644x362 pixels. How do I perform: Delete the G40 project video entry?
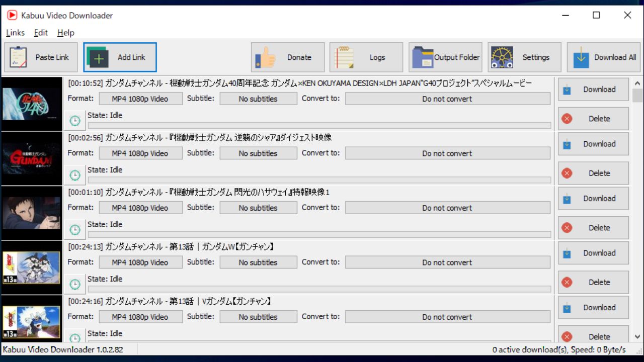pos(593,119)
